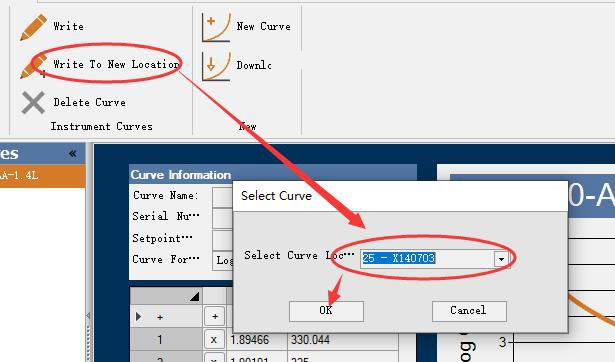The height and width of the screenshot is (362, 615).
Task: Add a row with the + button
Action: point(215,317)
